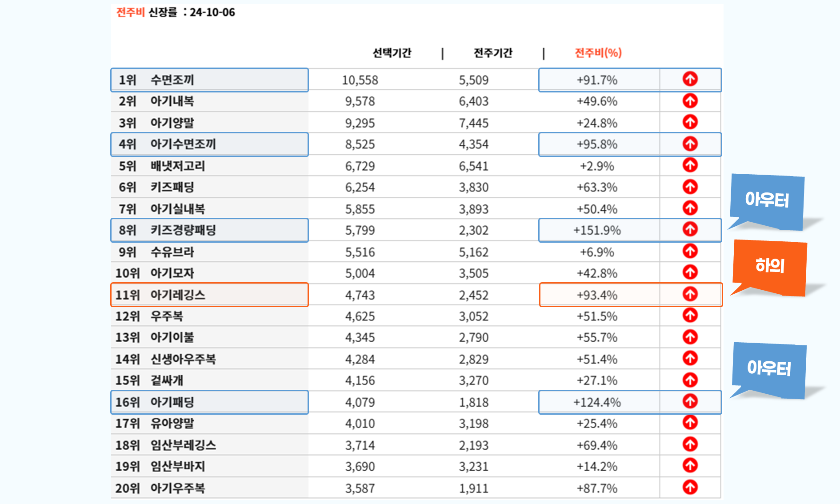
Task: Click red up-arrow icon for 아기패딩 row
Action: pos(690,401)
